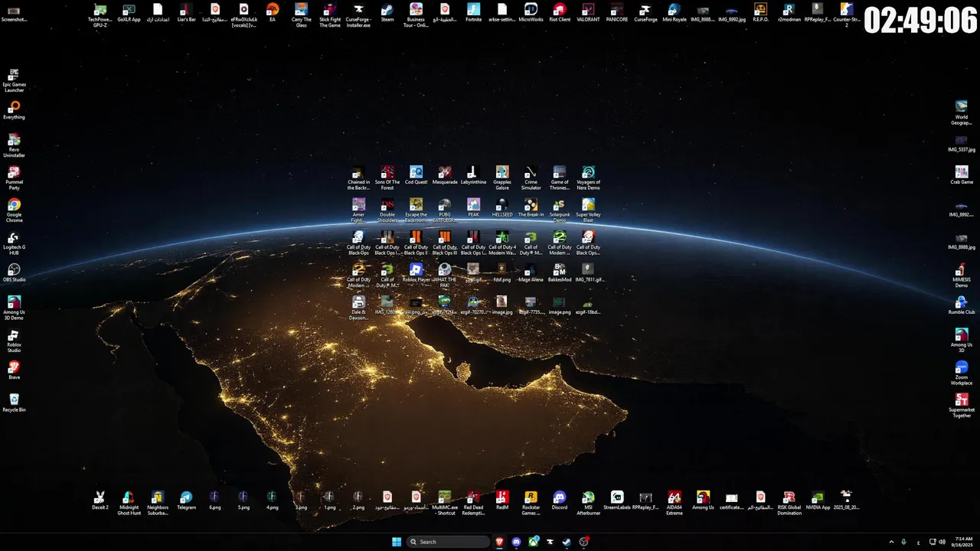Select the NVIDIA App icon
This screenshot has height=551, width=980.
click(818, 500)
